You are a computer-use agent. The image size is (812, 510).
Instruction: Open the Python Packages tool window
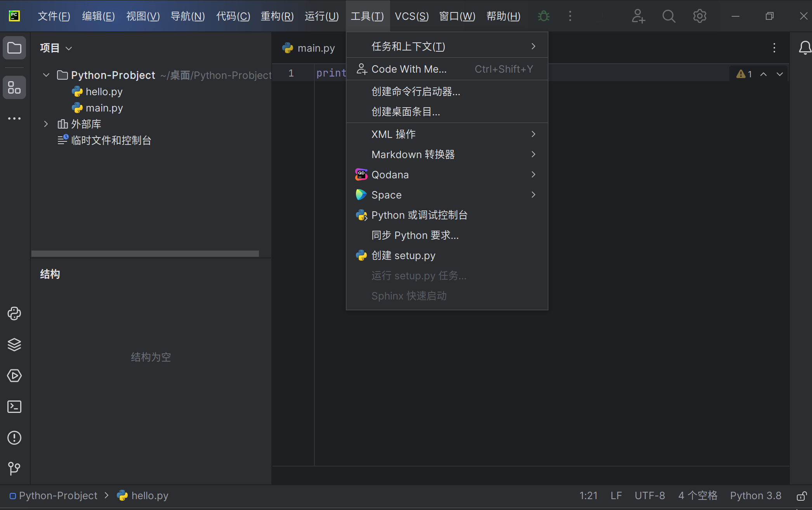(14, 345)
